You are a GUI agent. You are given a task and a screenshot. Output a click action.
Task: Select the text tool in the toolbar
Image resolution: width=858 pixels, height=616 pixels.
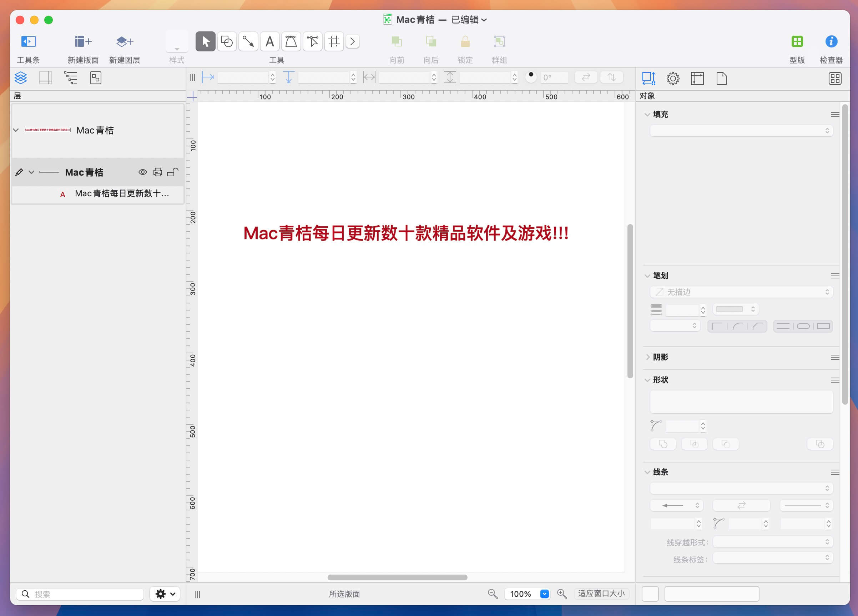click(x=269, y=42)
